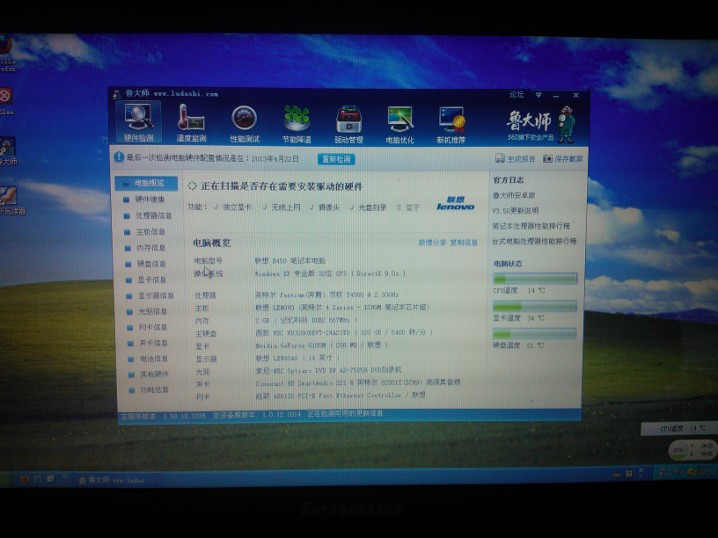Select 其他硬件 in the sidebar

point(150,374)
